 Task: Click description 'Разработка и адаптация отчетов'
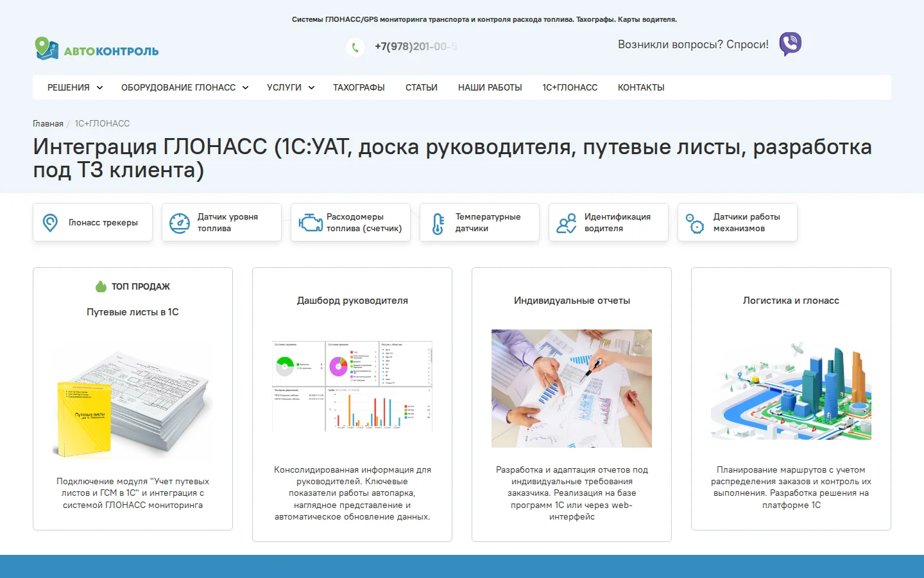tap(572, 493)
